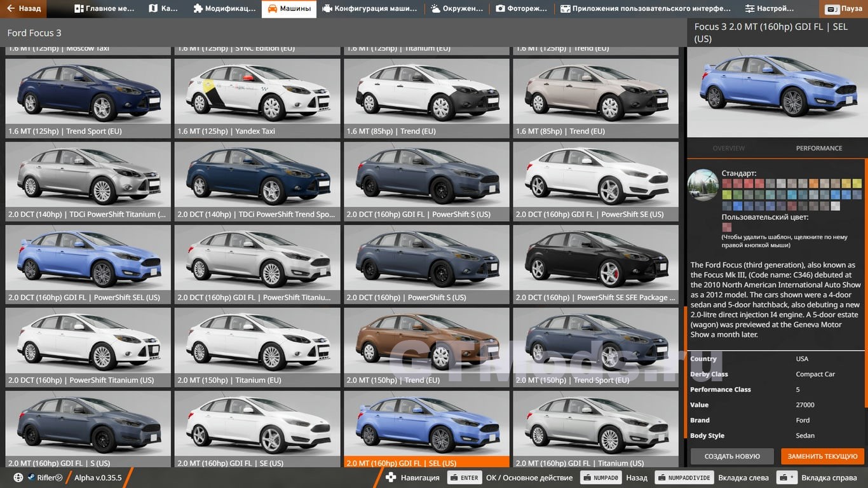Select 2.0 MT (150hp) Trend Sport (EU)
The image size is (868, 488).
coord(595,348)
